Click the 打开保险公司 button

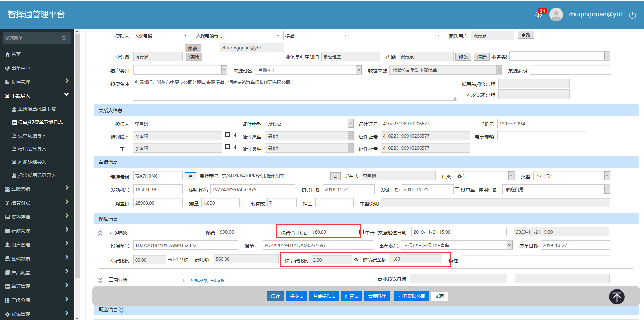tap(412, 296)
